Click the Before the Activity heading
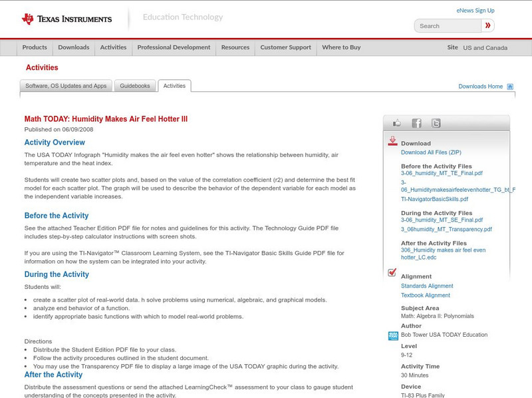 coord(57,216)
